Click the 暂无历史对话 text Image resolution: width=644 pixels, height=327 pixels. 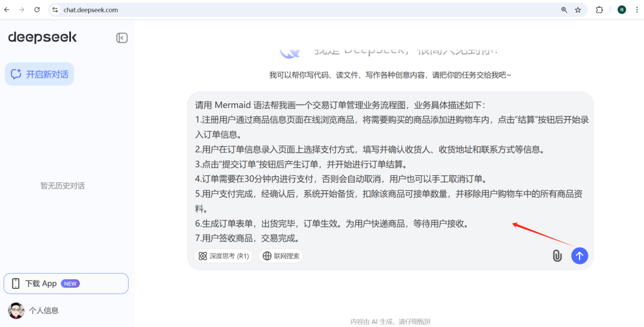click(63, 186)
